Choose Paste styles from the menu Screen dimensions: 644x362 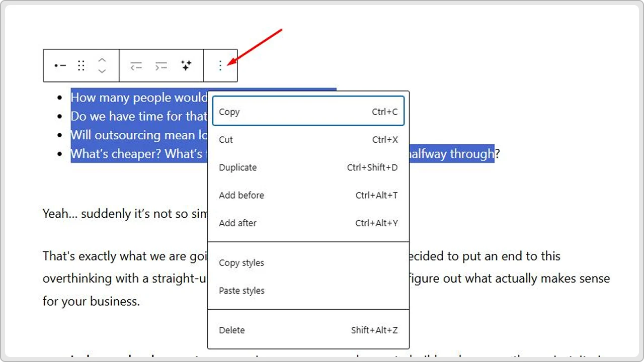[308, 291]
